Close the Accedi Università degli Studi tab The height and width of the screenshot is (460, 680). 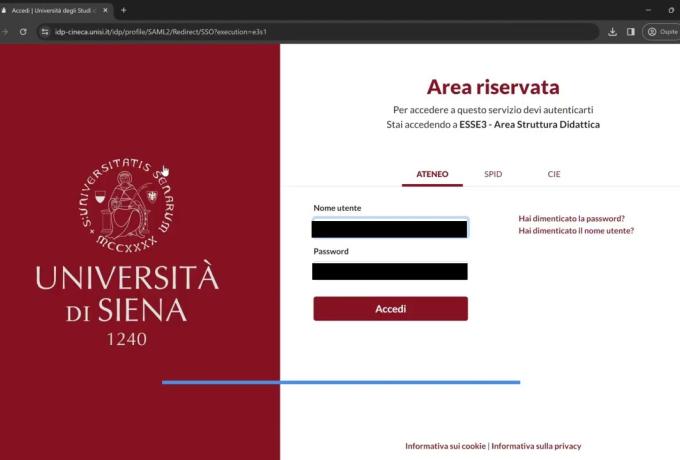pos(105,10)
